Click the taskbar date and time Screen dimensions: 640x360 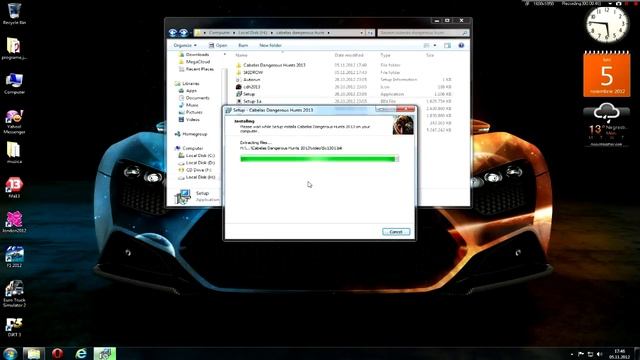[620, 354]
